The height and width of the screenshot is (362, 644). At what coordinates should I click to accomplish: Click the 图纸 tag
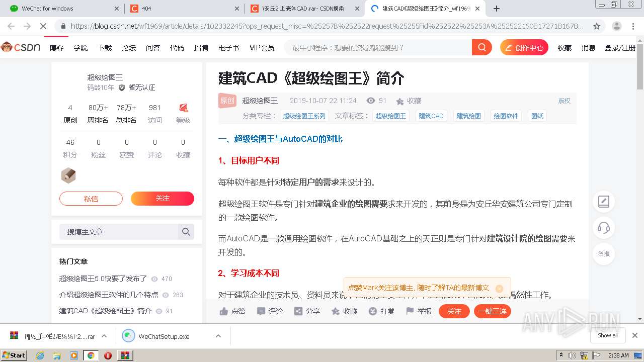pos(537,116)
